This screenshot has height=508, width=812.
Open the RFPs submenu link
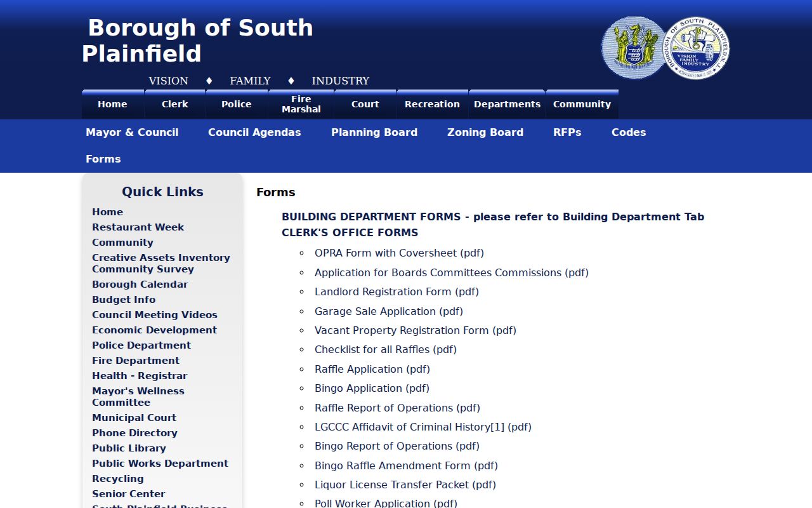(567, 132)
